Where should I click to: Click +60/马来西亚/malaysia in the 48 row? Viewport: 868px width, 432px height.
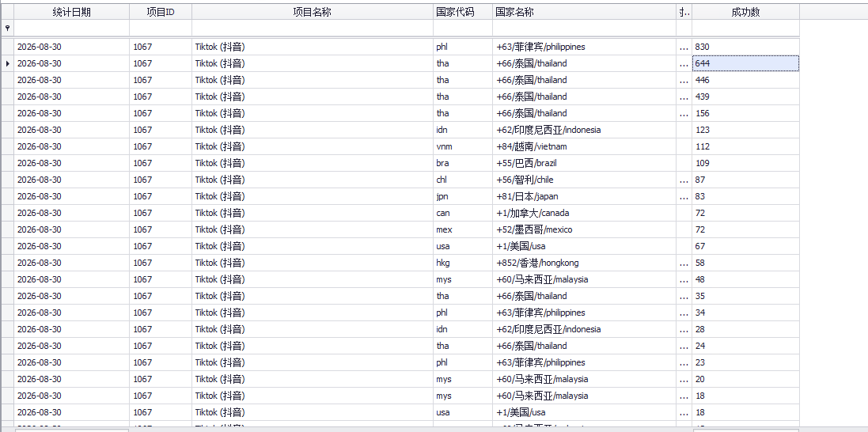(585, 280)
